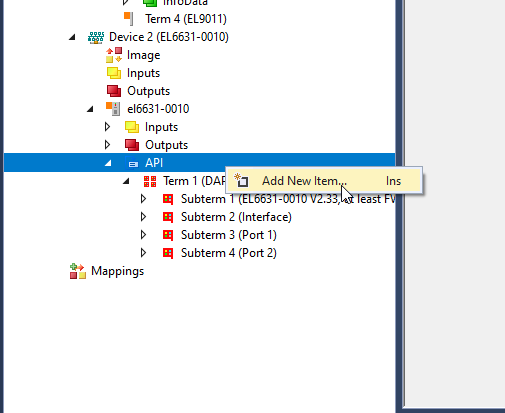The width and height of the screenshot is (505, 413).
Task: Select Inputs label under Device 2
Action: pos(143,73)
